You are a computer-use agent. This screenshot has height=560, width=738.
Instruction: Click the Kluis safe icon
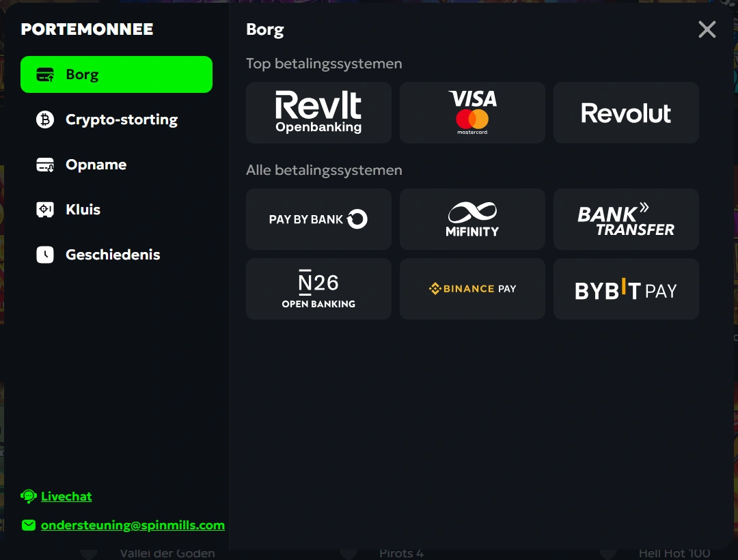45,210
